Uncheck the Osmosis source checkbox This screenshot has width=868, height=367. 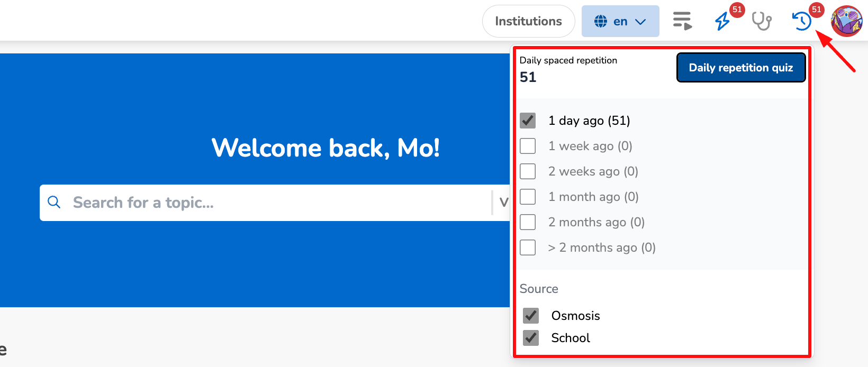coord(531,316)
